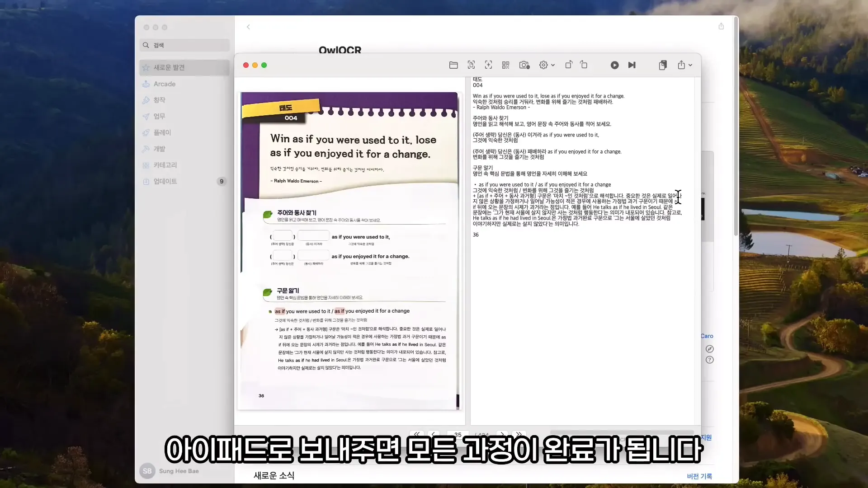Select 새로운 발견 in the App Store sidebar

coord(184,67)
